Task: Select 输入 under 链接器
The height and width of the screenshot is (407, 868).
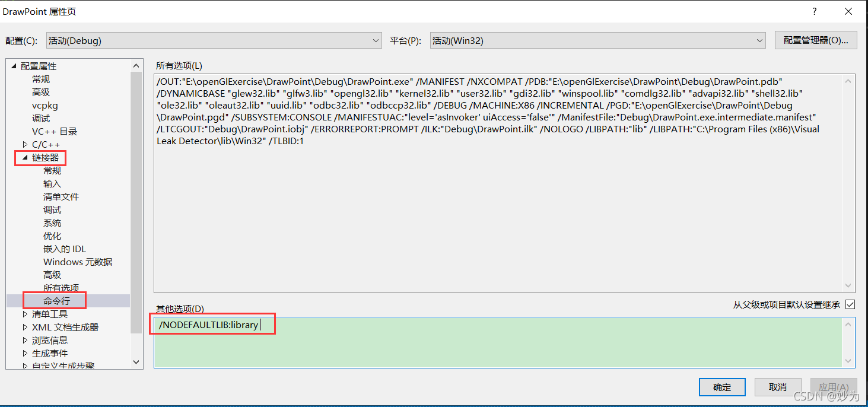Action: [52, 183]
